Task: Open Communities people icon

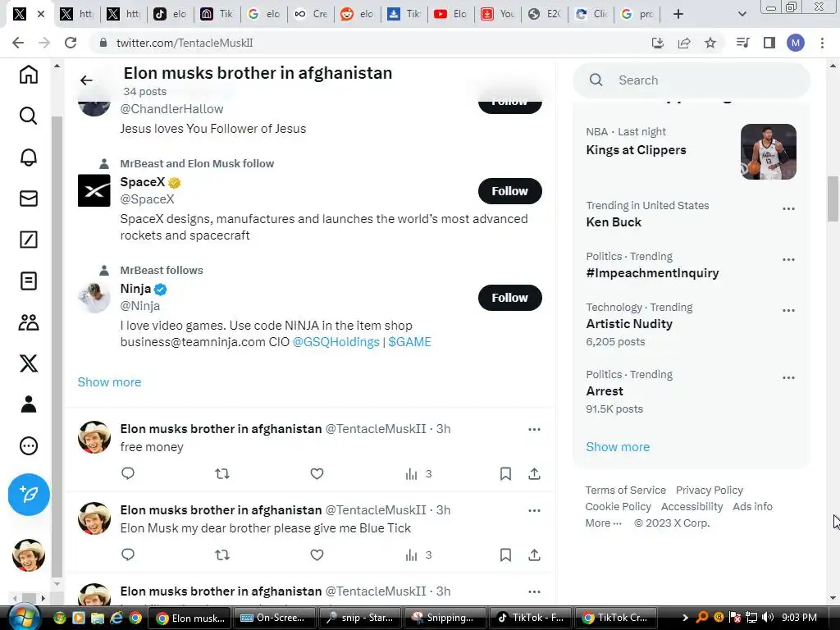Action: [x=29, y=322]
